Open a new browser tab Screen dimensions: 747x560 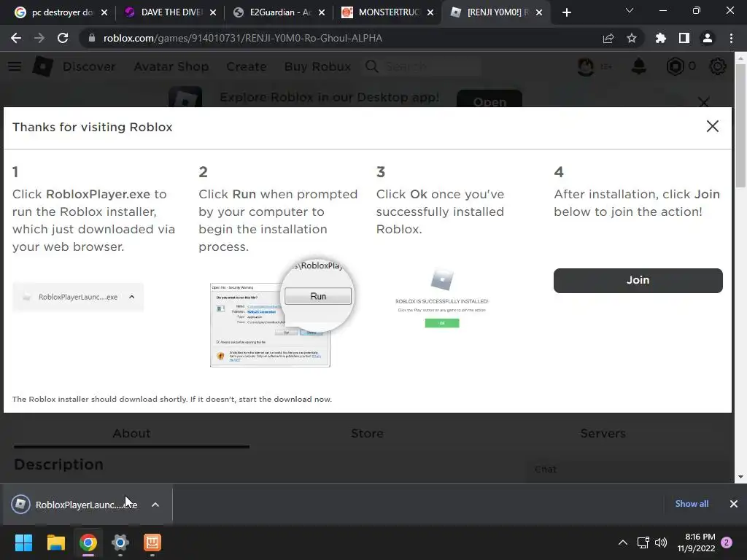point(566,13)
